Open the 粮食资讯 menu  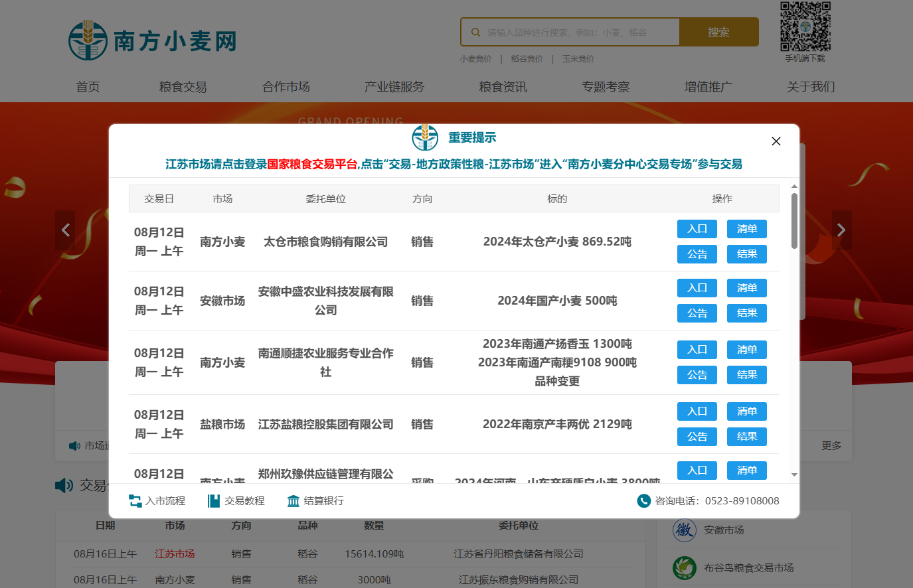pyautogui.click(x=503, y=86)
